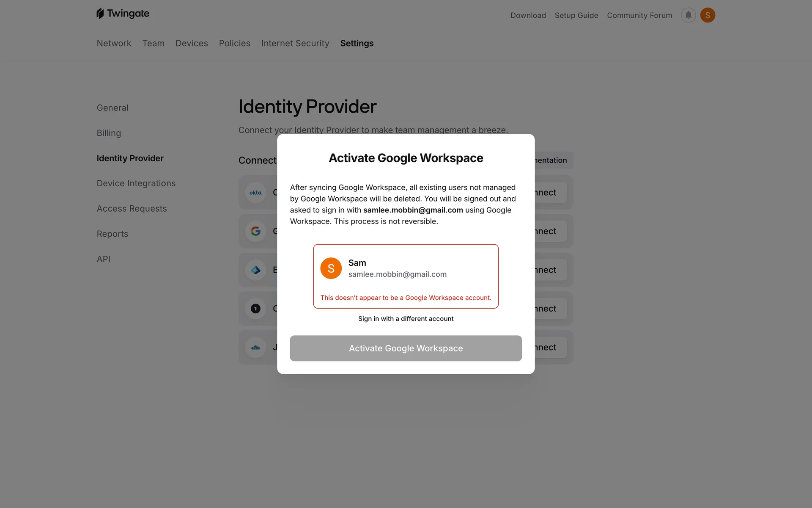812x508 pixels.
Task: Switch to the Devices tab
Action: pos(192,43)
